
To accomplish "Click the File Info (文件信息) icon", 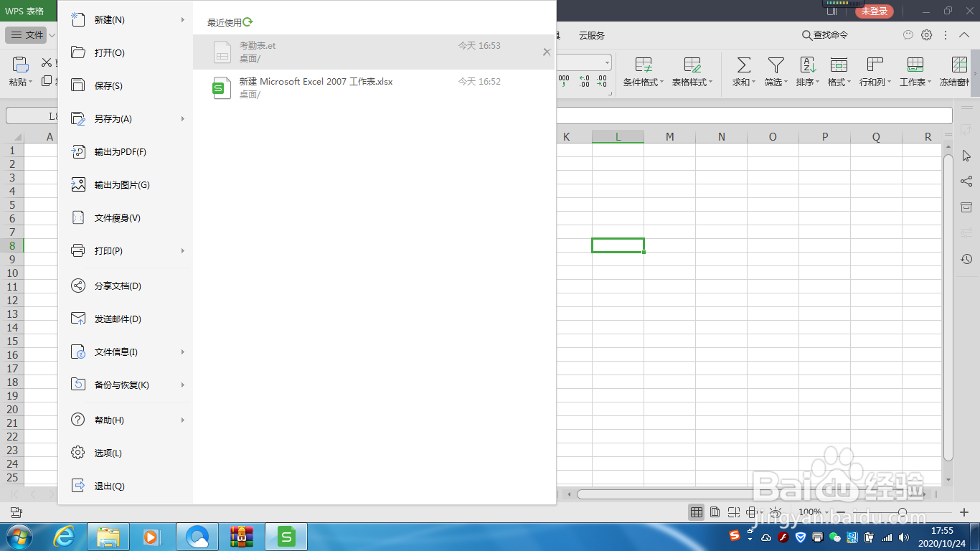I will click(x=78, y=352).
